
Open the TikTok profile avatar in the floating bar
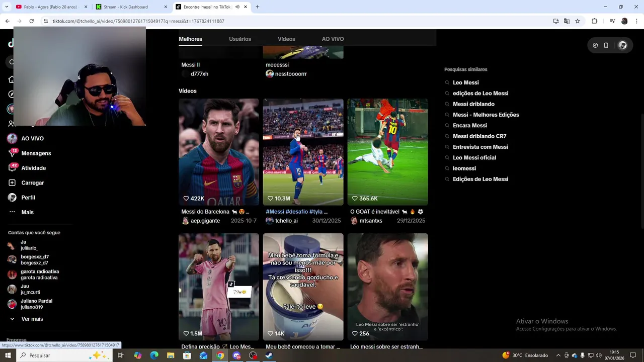tap(622, 45)
